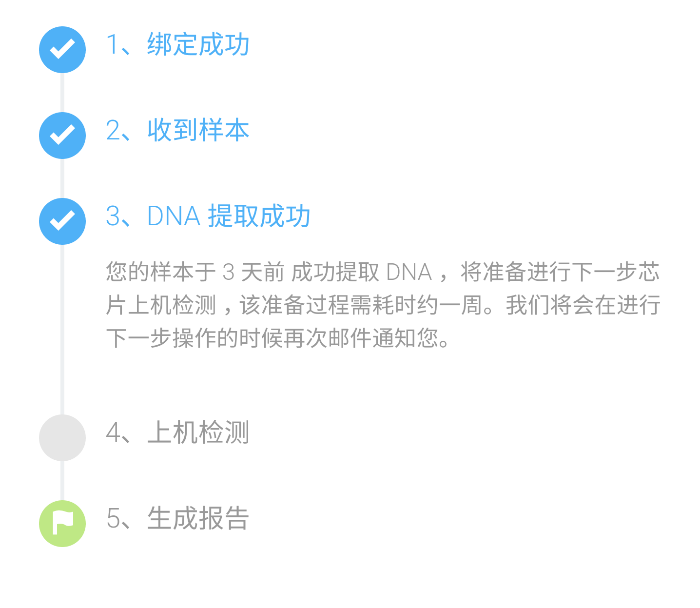Click the timeline line between steps 1 and 2

coord(62,93)
